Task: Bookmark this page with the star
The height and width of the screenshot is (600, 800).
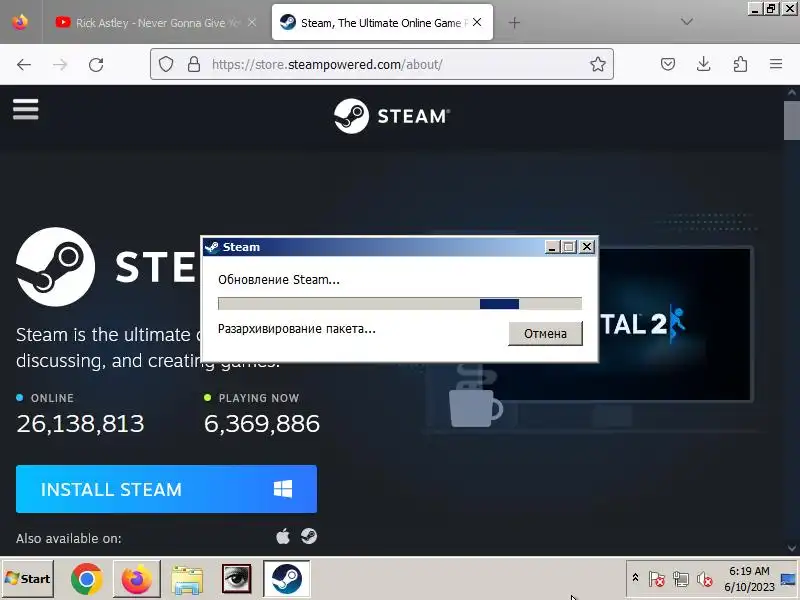Action: tap(597, 64)
